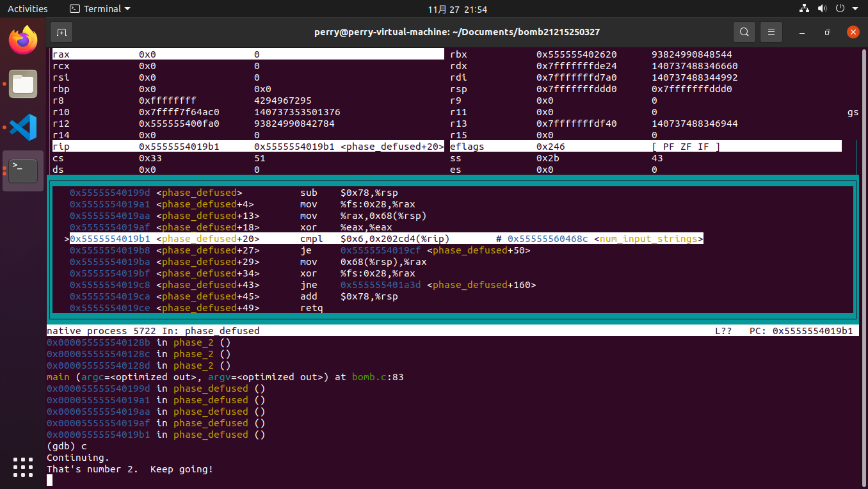This screenshot has width=868, height=489.
Task: Select the rax register row
Action: [248, 54]
